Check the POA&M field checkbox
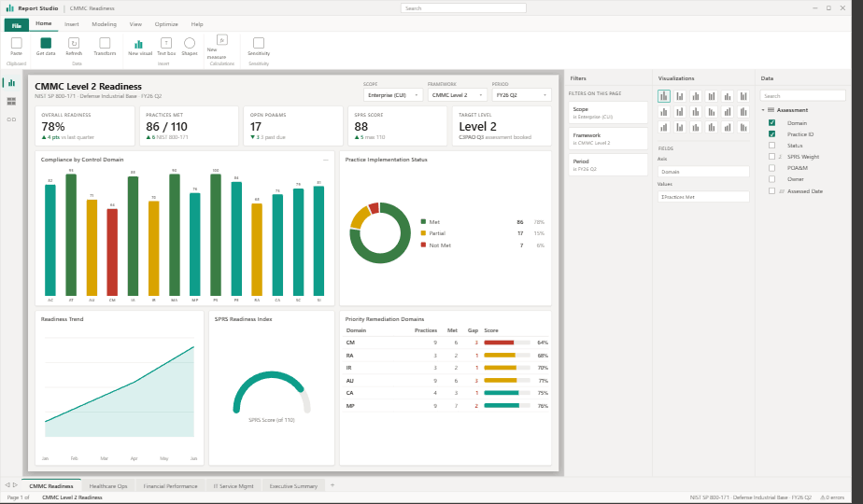Image resolution: width=863 pixels, height=504 pixels. [771, 168]
